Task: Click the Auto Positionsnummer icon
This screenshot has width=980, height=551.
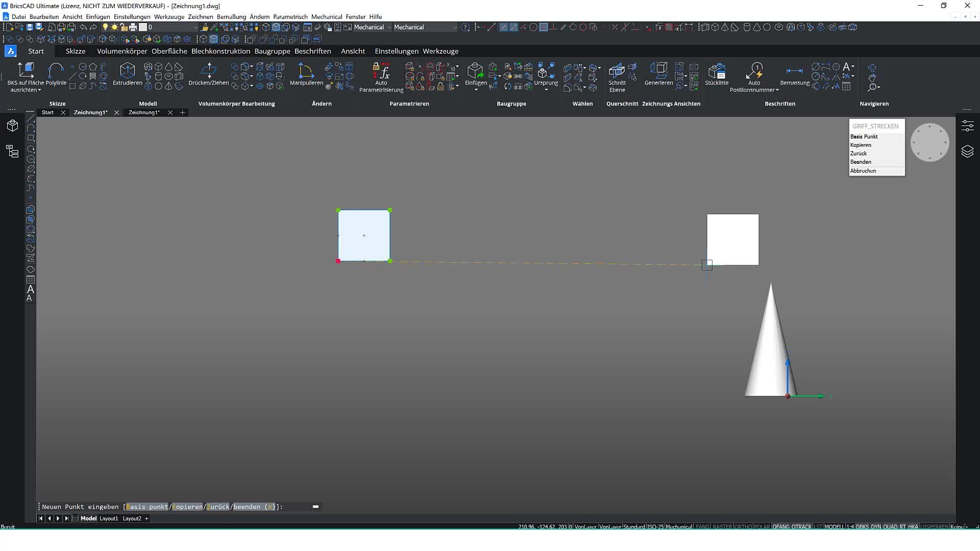Action: coord(754,70)
